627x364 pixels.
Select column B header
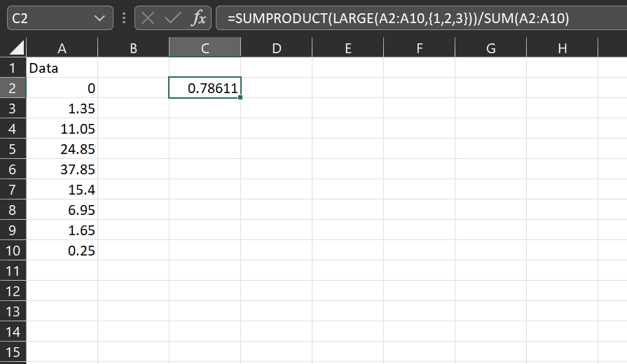tap(133, 48)
